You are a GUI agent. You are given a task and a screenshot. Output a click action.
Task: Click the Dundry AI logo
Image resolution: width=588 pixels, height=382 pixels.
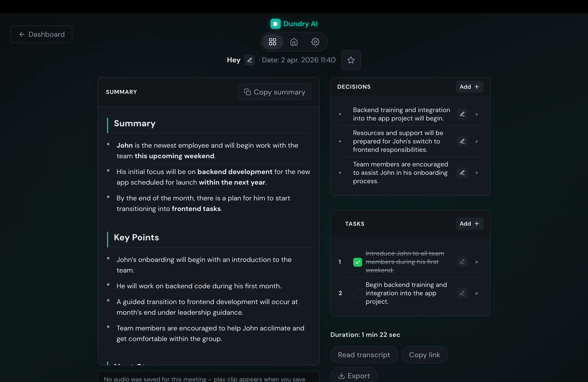click(x=294, y=24)
